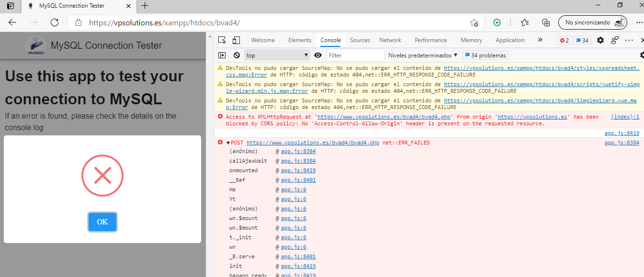Click the OK button in the error dialog
Screen dimensions: 644x277
[102, 222]
